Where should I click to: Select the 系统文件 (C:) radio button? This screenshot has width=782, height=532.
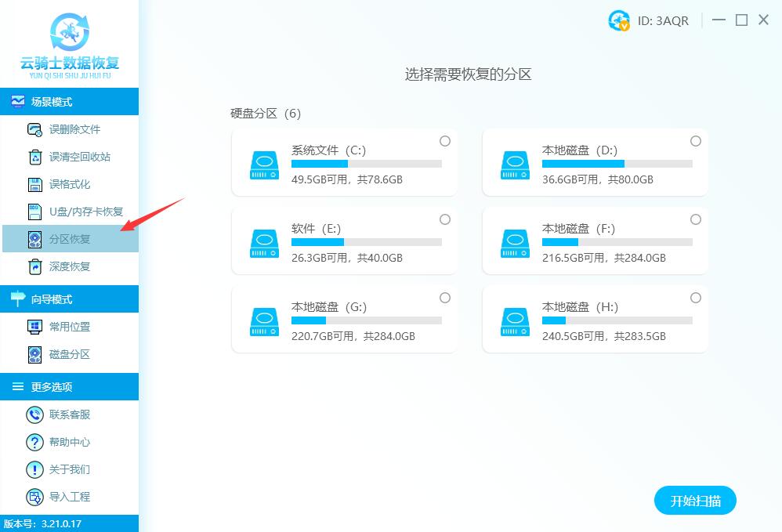(445, 141)
